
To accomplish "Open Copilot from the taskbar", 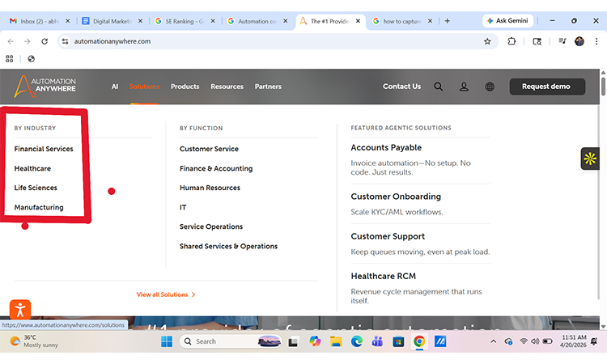I will coord(315,341).
